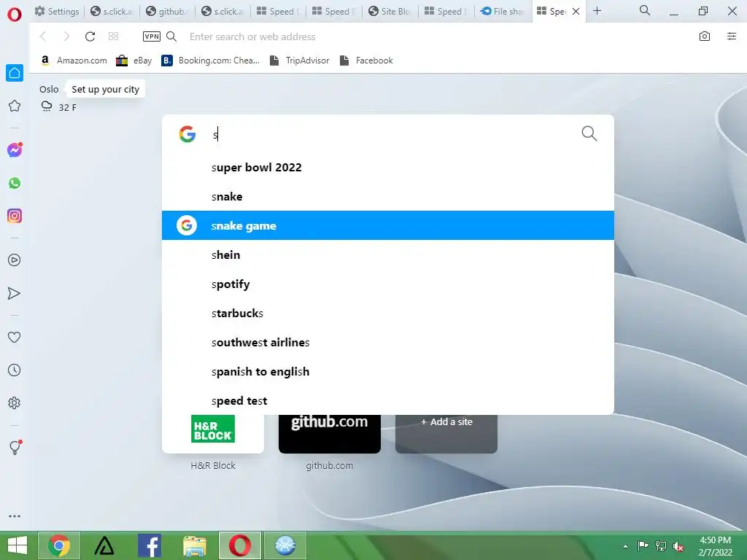
Task: Select highlighted snake game suggestion
Action: pos(388,225)
